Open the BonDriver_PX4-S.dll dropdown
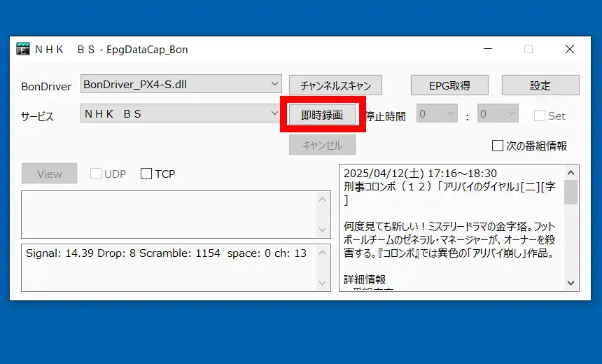 coord(181,84)
